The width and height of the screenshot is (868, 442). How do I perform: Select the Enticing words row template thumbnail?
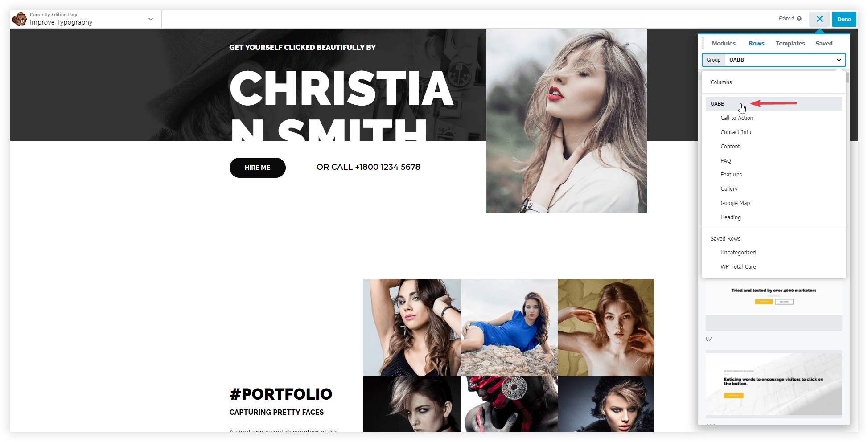[x=773, y=383]
